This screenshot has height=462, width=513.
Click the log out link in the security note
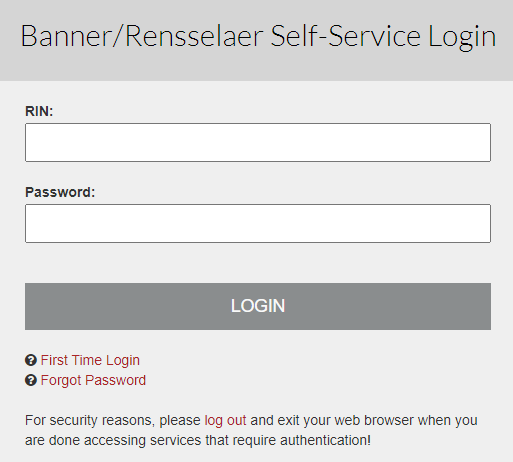tap(225, 420)
